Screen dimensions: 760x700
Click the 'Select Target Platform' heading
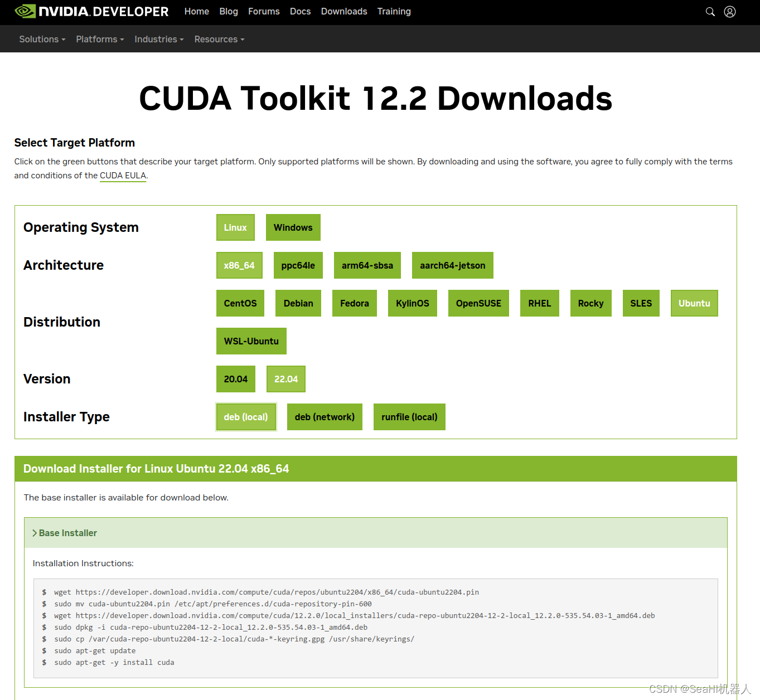coord(74,143)
